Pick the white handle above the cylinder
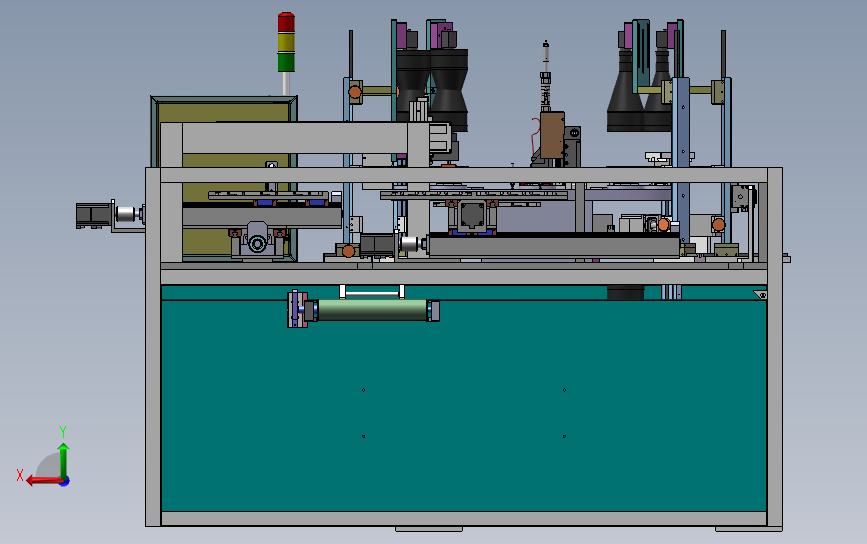The image size is (867, 544). (372, 291)
